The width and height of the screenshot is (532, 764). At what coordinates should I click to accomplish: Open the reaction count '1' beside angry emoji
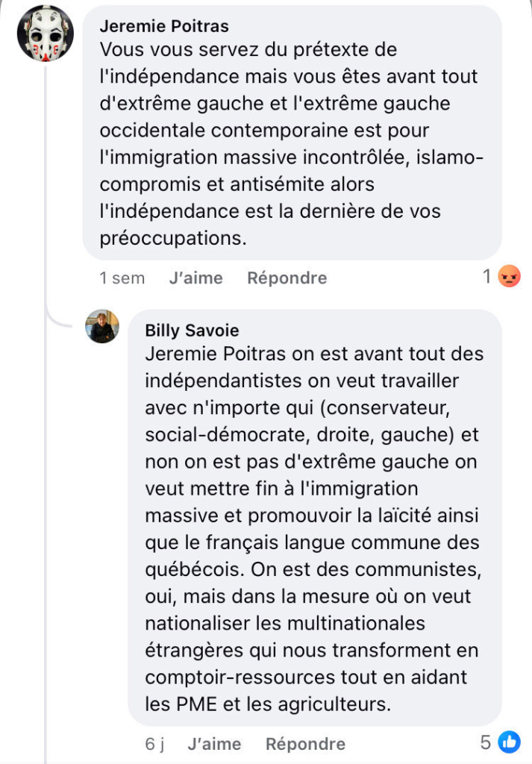pos(486,278)
